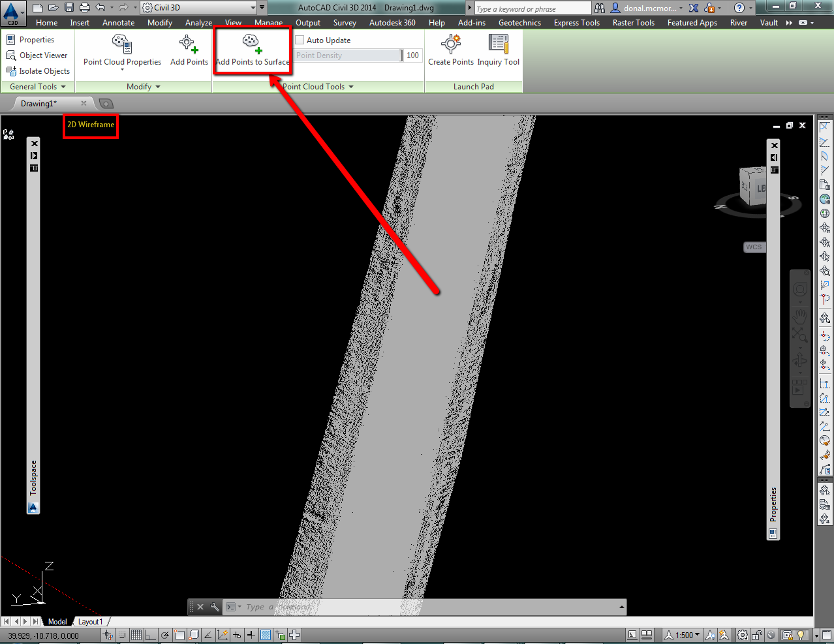Open a drawing from Quick Access toolbar
The image size is (834, 644).
pos(53,8)
